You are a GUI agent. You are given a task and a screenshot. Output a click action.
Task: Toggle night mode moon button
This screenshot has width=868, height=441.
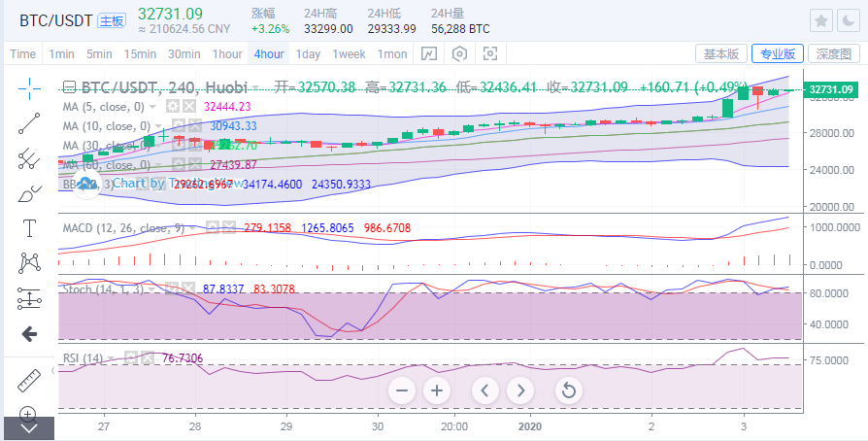tap(848, 21)
